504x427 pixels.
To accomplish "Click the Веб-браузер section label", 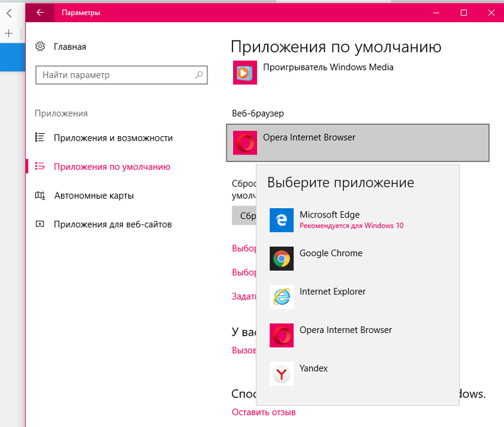I will click(258, 114).
